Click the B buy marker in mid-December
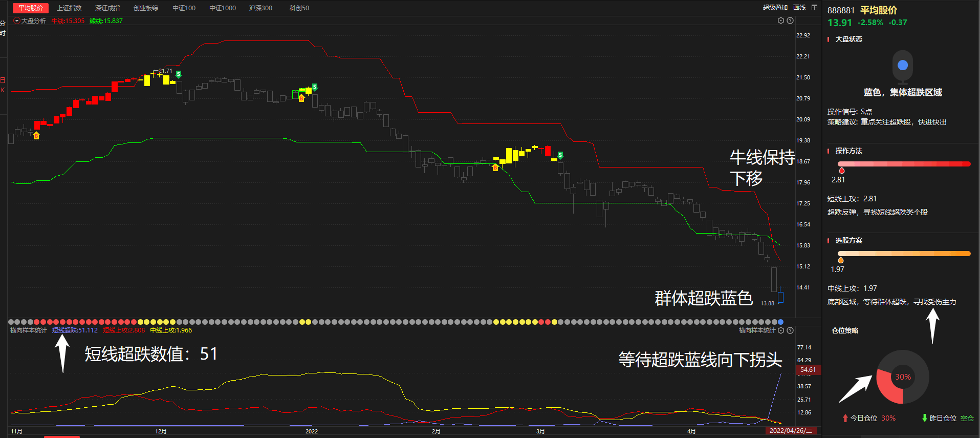The width and height of the screenshot is (980, 438). tap(301, 98)
